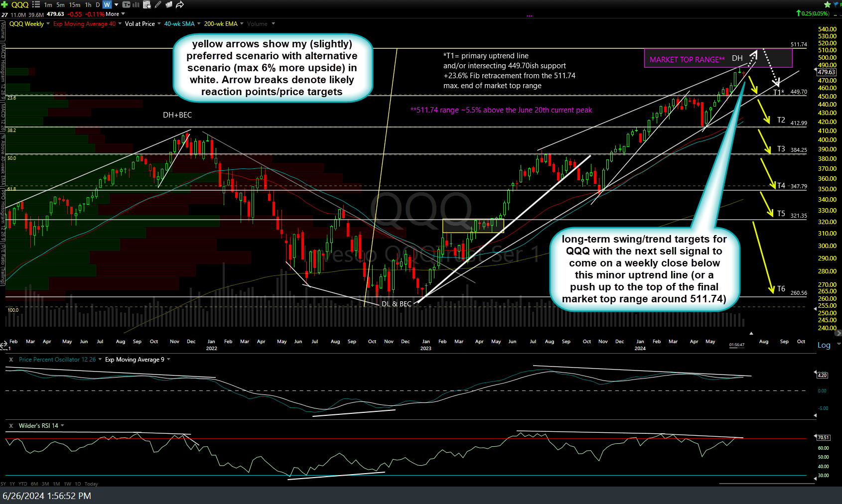The image size is (842, 504).
Task: Set chart range to 5Y
Action: [3, 484]
